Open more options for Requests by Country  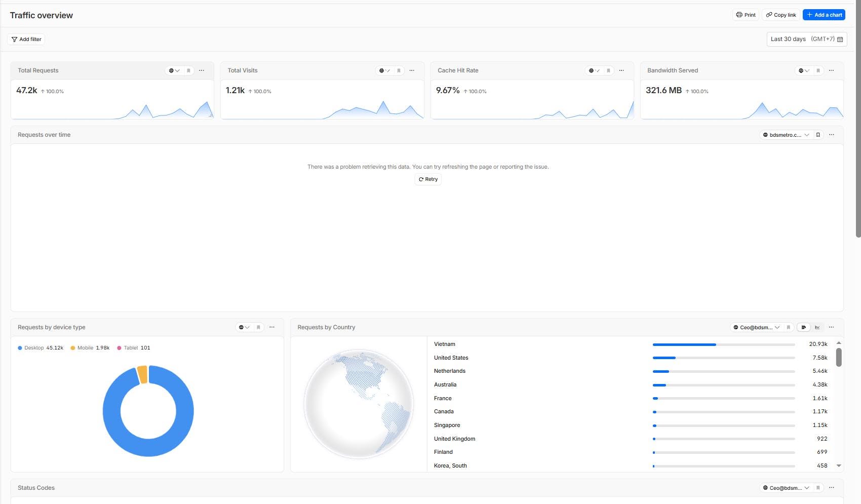click(x=831, y=327)
